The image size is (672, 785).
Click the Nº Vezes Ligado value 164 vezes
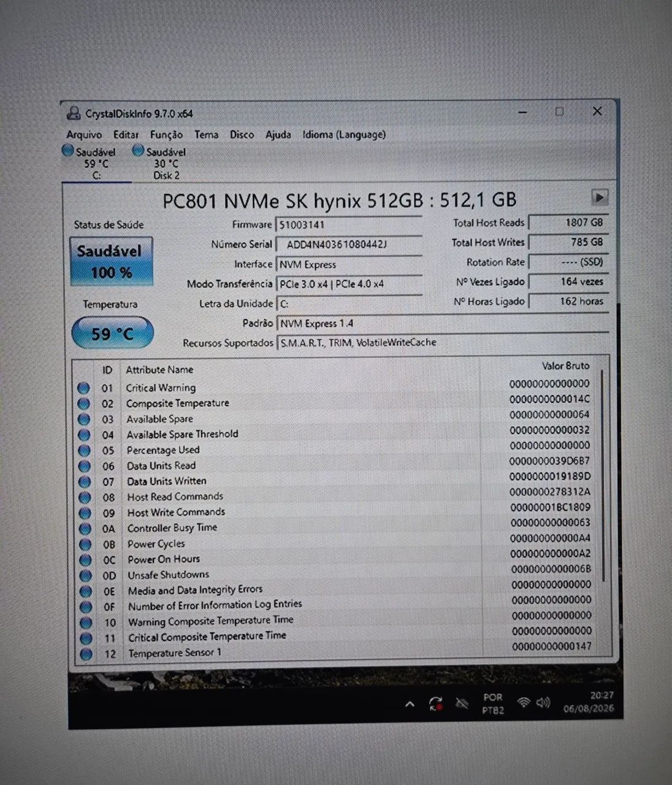[568, 281]
